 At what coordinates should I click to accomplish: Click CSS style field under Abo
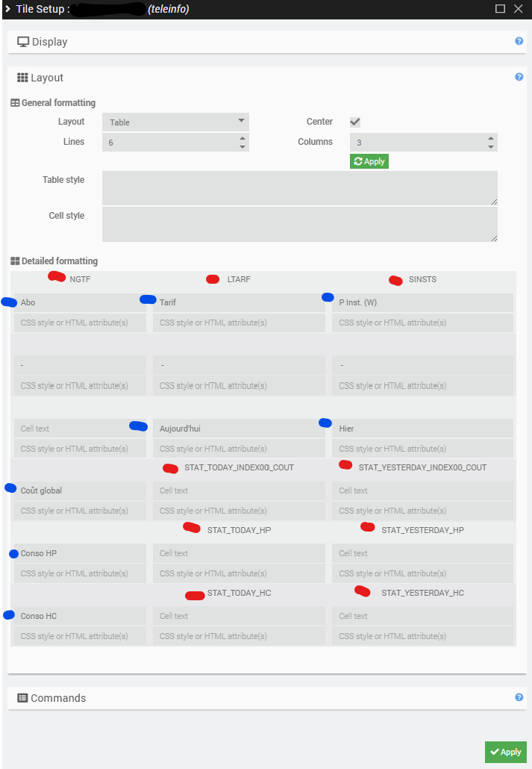pos(80,323)
